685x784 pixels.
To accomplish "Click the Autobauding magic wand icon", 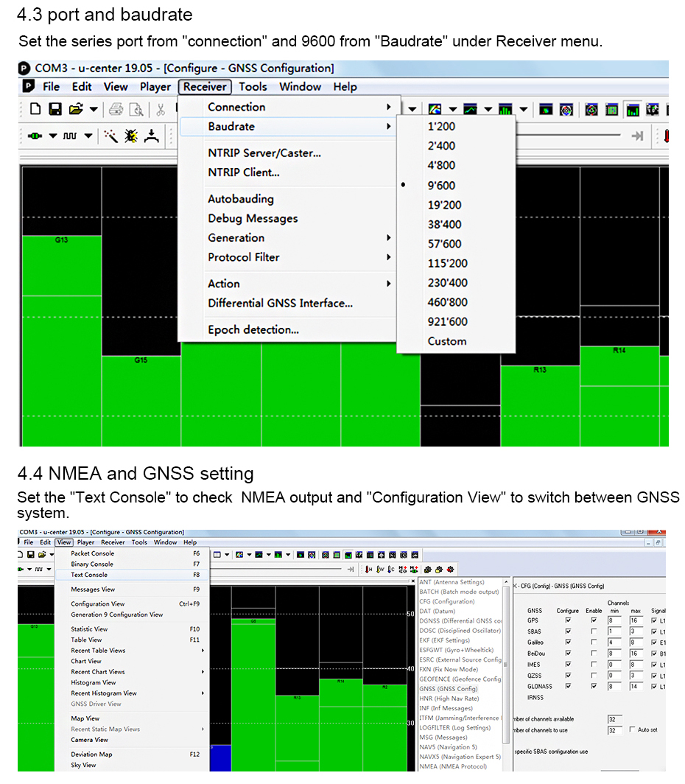I will point(110,136).
